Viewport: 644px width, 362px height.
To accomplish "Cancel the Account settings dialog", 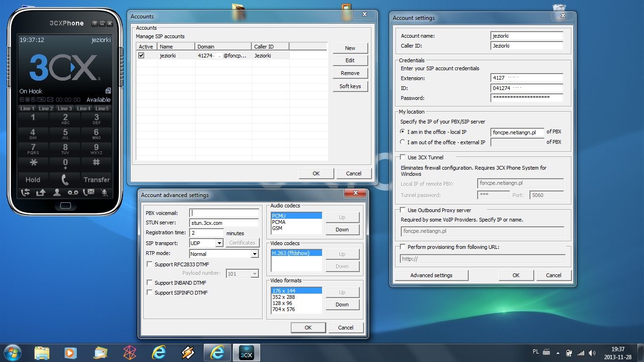I will pos(553,275).
